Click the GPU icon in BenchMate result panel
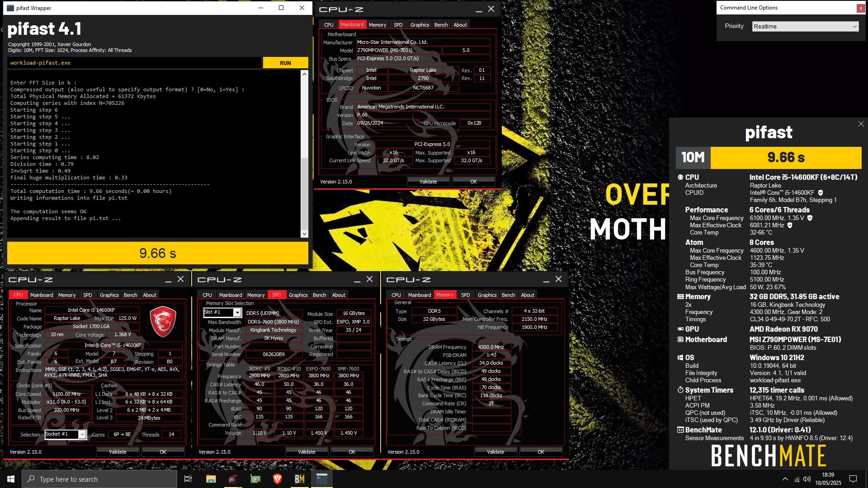Screen dimensions: 868x488 point(680,329)
